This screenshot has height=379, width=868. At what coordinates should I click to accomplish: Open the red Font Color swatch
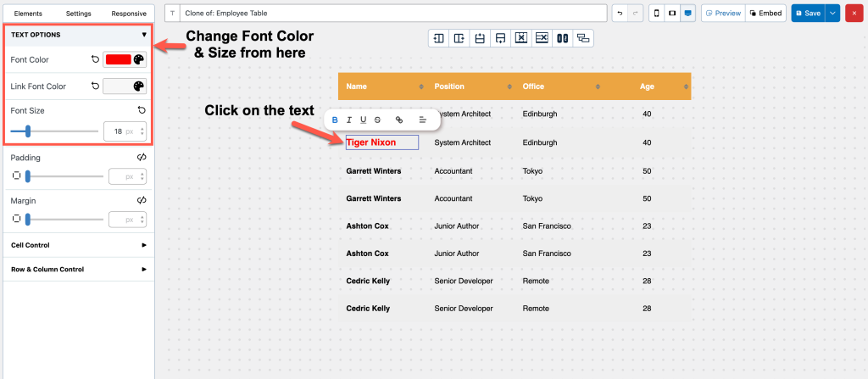click(118, 60)
